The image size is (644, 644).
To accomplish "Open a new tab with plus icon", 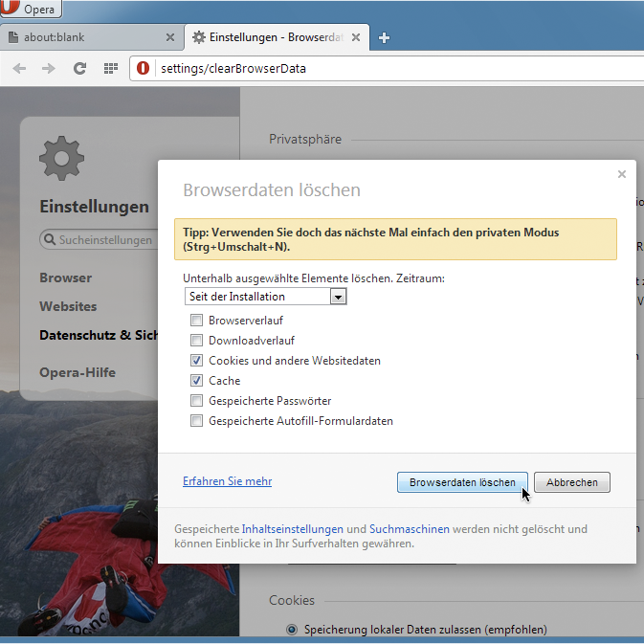I will (384, 37).
